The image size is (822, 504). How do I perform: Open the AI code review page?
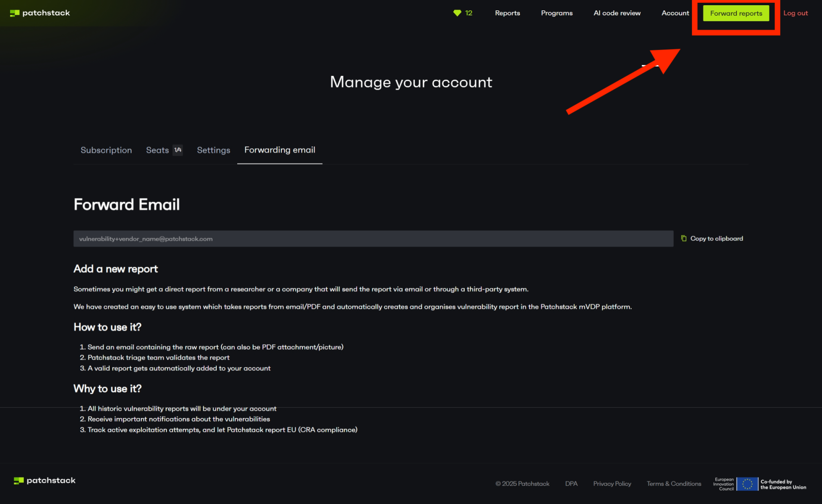point(617,13)
